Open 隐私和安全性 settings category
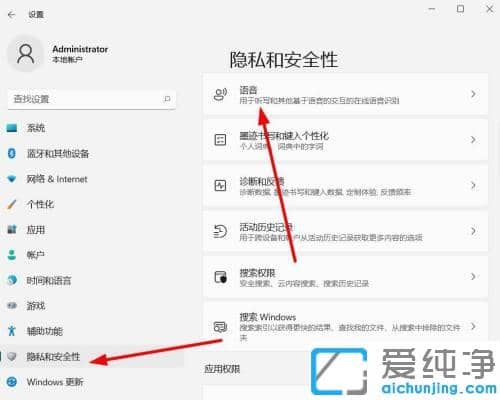 [x=92, y=356]
